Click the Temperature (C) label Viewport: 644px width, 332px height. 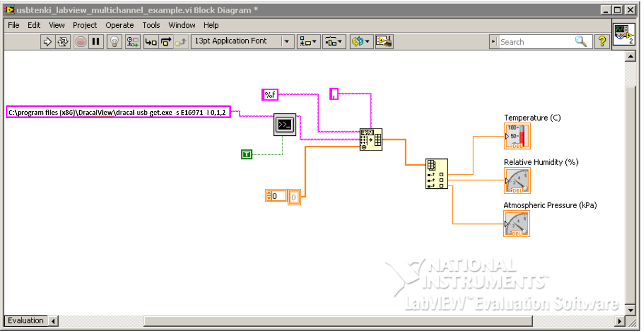click(532, 118)
